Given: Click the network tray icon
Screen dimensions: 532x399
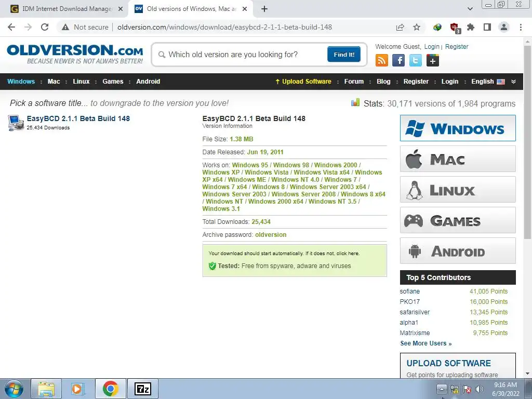Looking at the screenshot, I should [455, 389].
